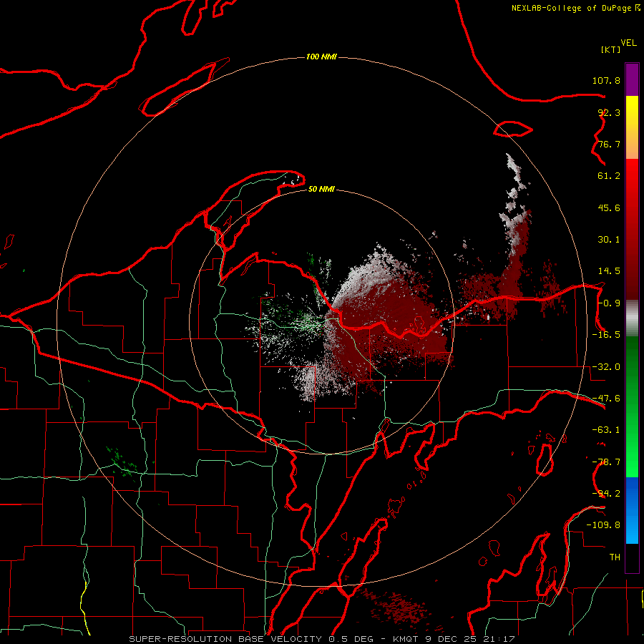This screenshot has width=644, height=644.
Task: Click the Super-Resolution Base Velocity caption
Action: click(x=322, y=639)
